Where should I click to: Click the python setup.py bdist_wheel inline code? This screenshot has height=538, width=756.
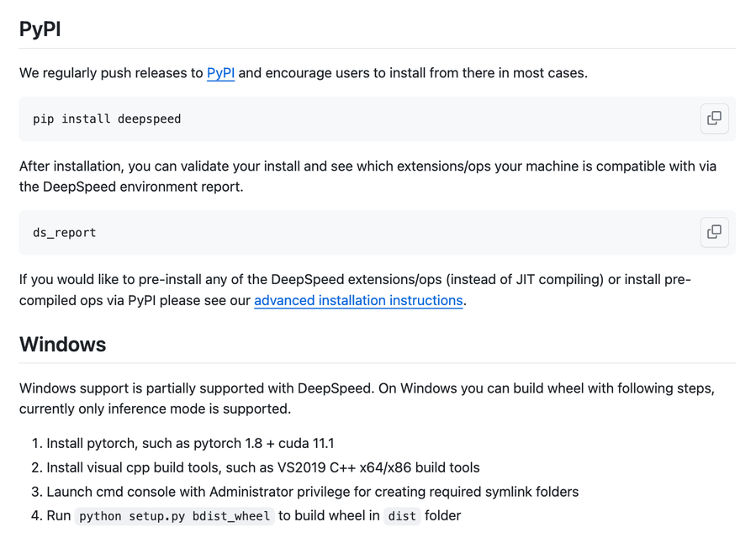click(175, 516)
